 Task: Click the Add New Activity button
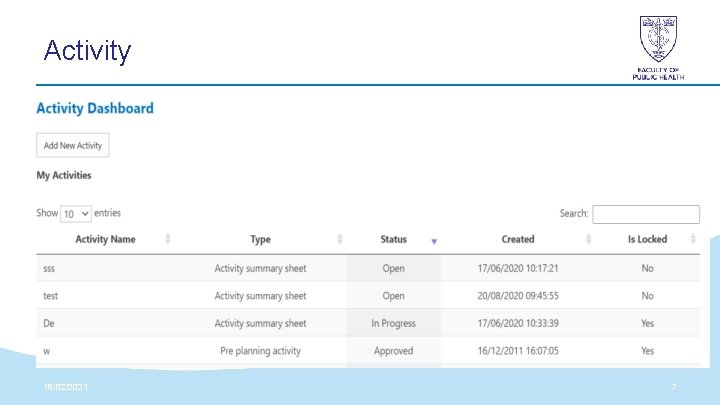[x=73, y=145]
